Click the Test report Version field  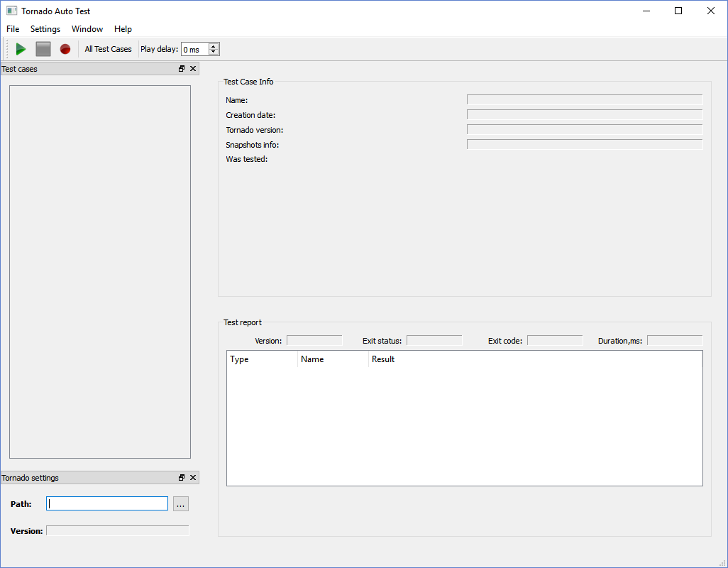tap(314, 340)
